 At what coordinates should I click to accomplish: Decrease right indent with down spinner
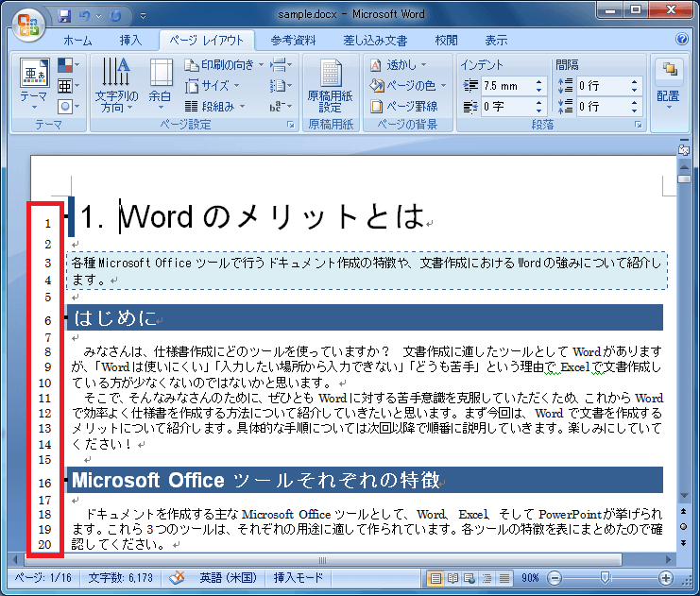(539, 111)
